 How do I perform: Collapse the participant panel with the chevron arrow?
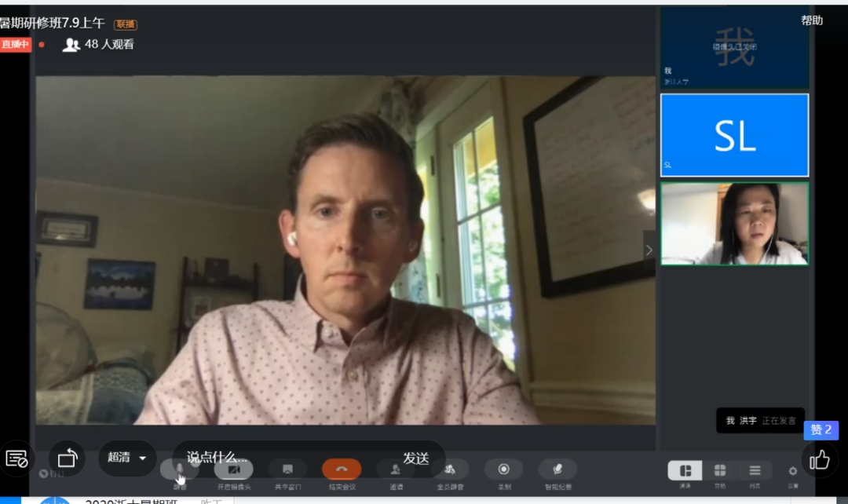(649, 250)
